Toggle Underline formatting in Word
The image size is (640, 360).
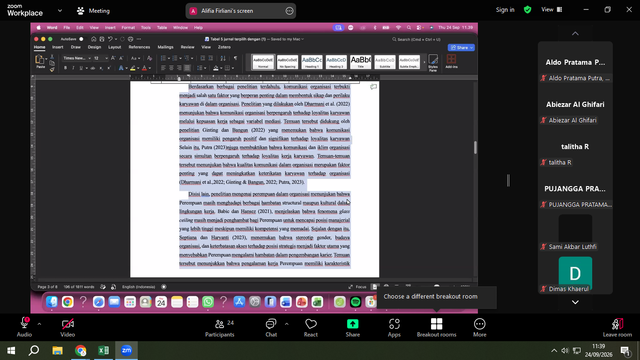click(81, 68)
